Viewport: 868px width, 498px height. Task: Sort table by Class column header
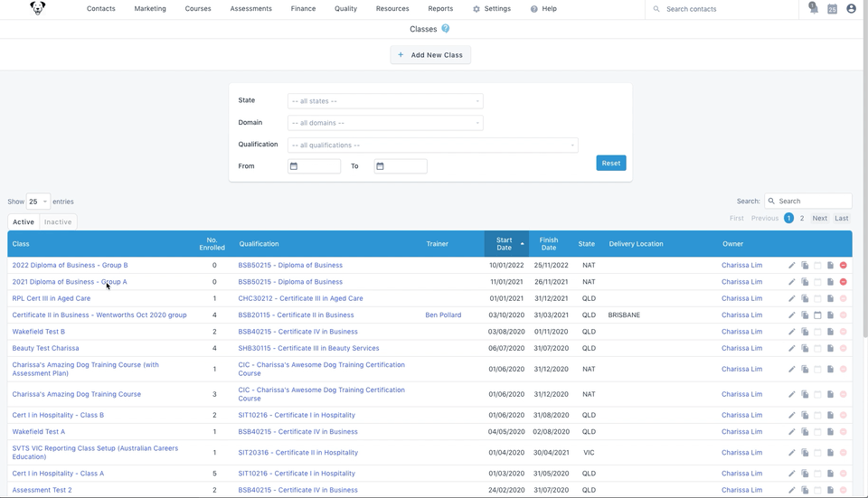click(102, 243)
